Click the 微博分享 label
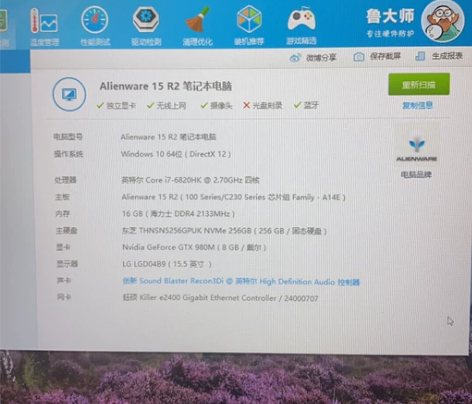The height and width of the screenshot is (404, 472). point(321,58)
